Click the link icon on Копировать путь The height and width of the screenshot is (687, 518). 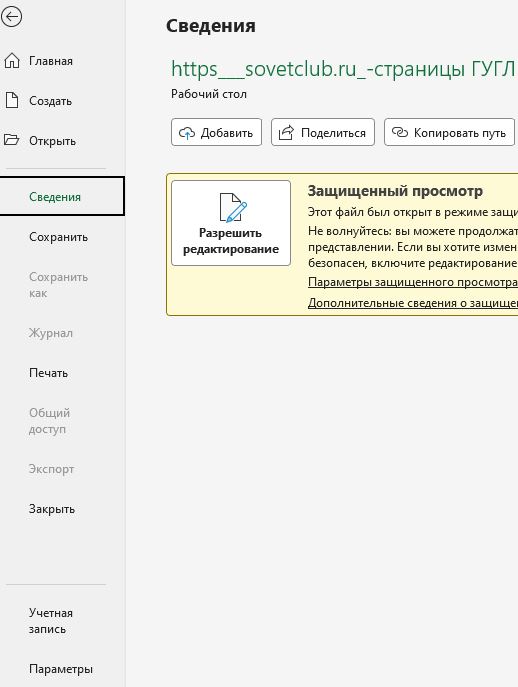pyautogui.click(x=400, y=132)
